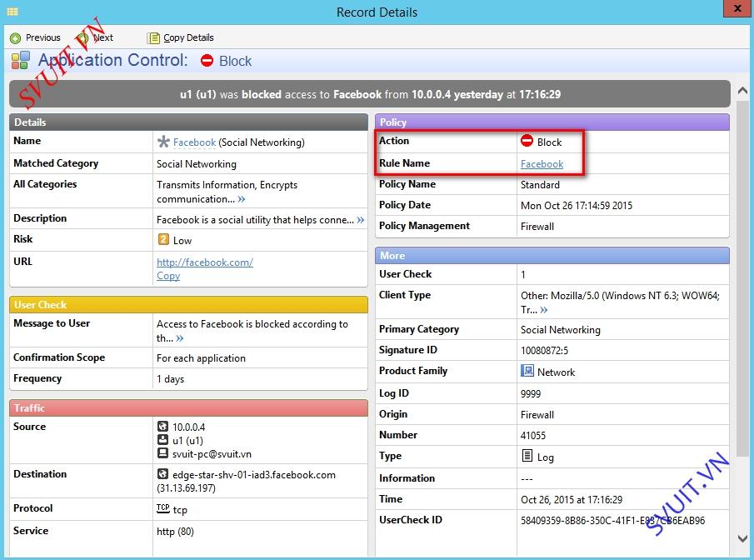Screen dimensions: 754x560
Task: Click svuit-pc machine icon in Source
Action: tap(163, 453)
